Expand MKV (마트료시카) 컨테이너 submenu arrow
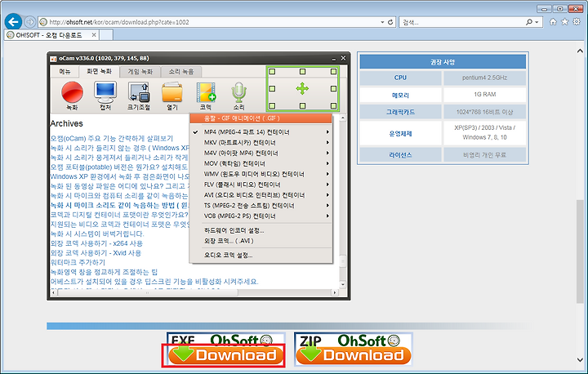The width and height of the screenshot is (588, 374). (327, 143)
